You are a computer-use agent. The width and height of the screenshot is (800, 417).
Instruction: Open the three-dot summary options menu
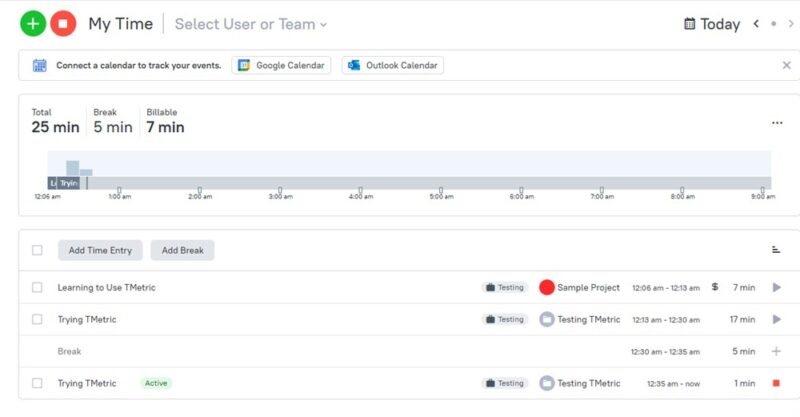coord(777,123)
